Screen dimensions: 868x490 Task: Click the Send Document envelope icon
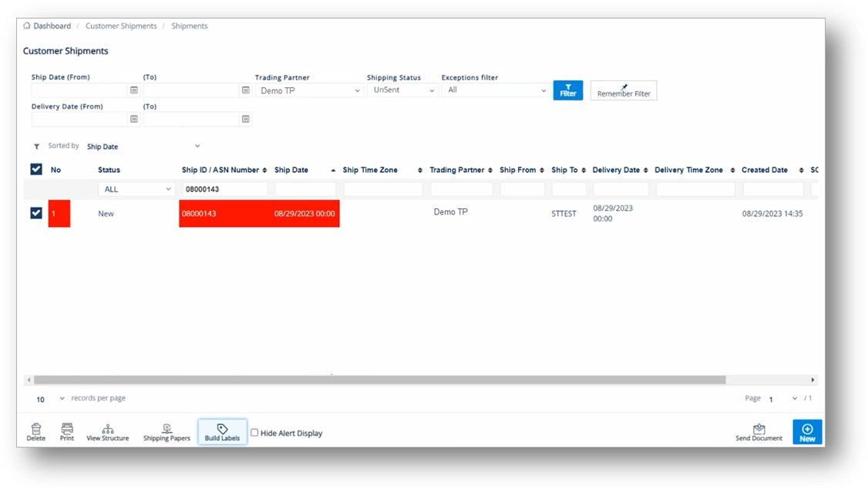click(x=759, y=429)
